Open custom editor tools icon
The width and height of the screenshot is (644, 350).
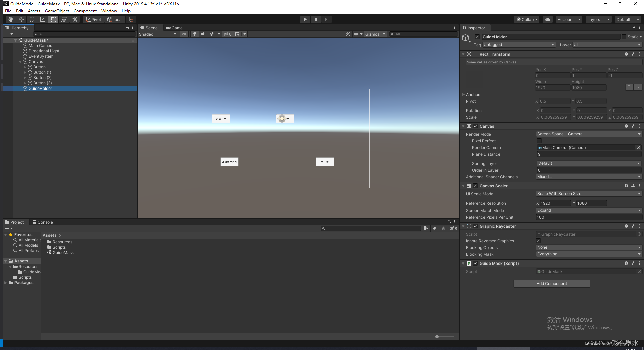pyautogui.click(x=75, y=19)
